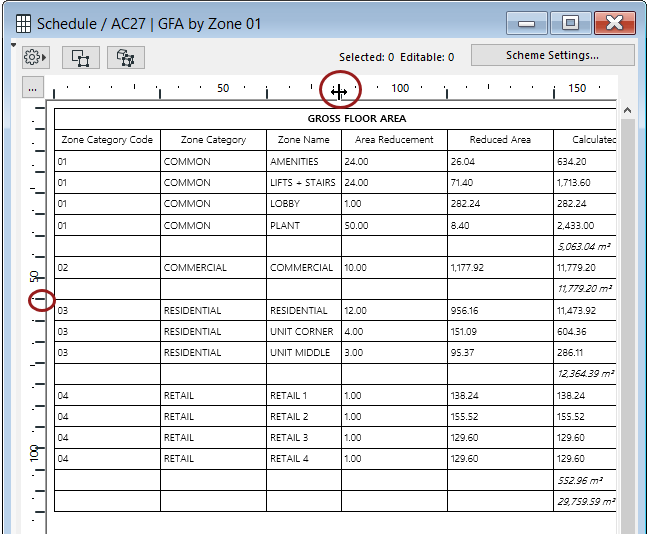This screenshot has width=647, height=534.
Task: Click the 02 zone category code cell
Action: (107, 267)
